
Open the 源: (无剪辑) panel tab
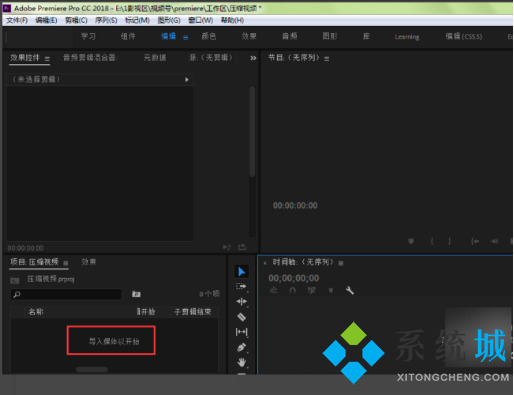tap(211, 58)
